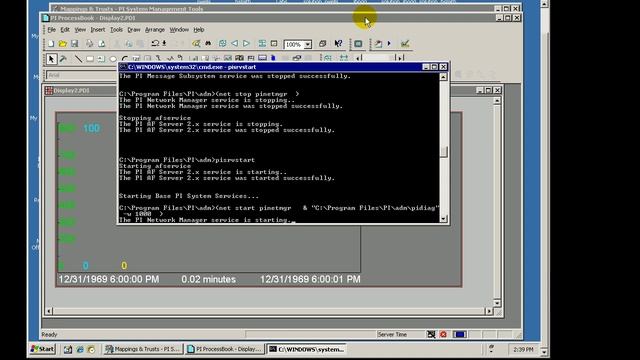Image resolution: width=640 pixels, height=360 pixels.
Task: Switch to Mappings & Trusts taskbar button
Action: (x=143, y=349)
